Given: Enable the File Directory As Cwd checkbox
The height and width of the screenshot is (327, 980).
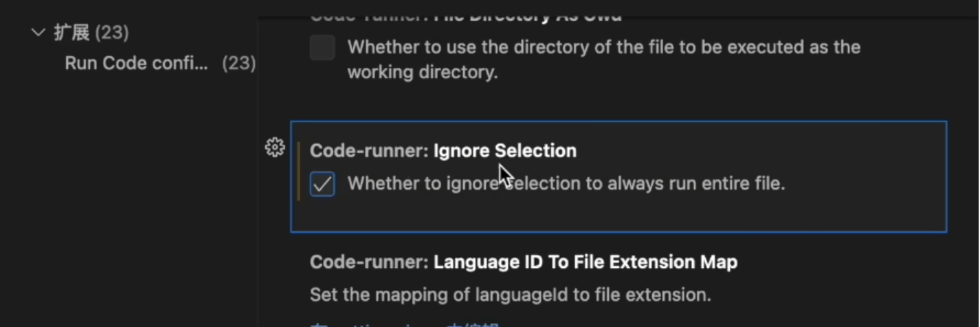Looking at the screenshot, I should point(322,48).
